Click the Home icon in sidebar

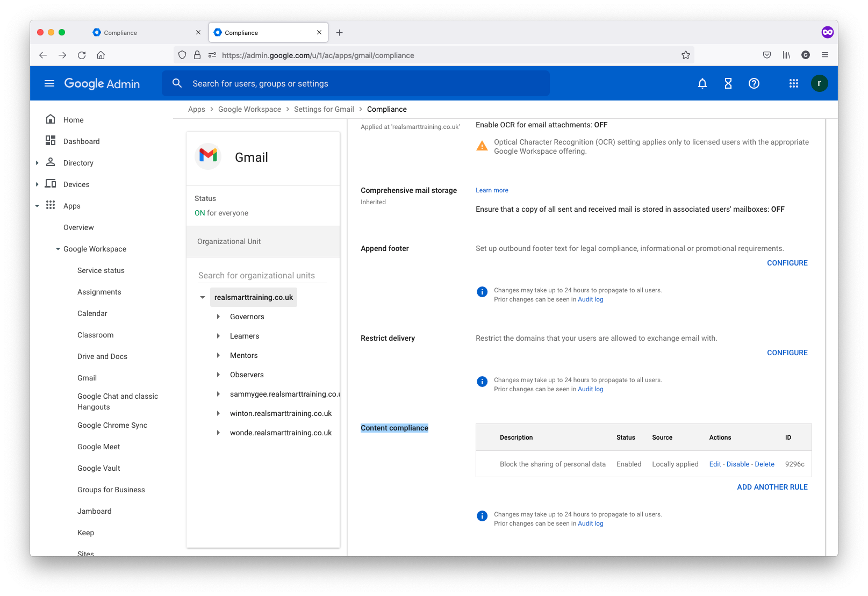click(x=51, y=119)
